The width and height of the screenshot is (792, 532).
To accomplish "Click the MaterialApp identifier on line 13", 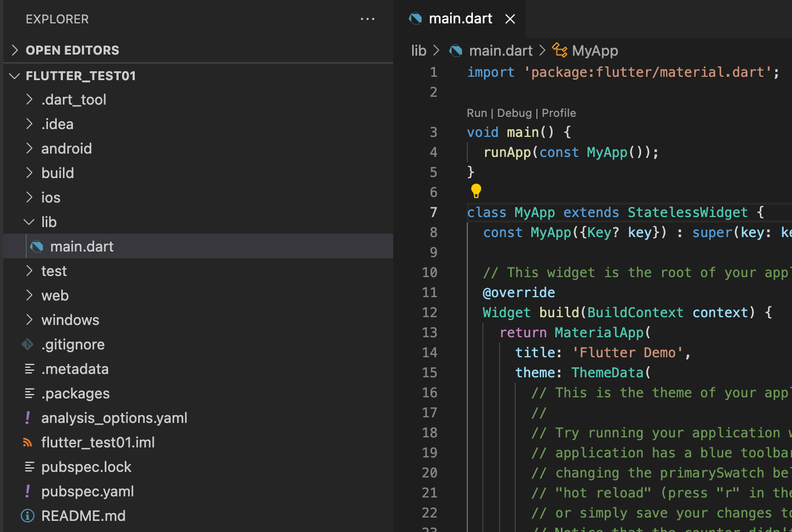I will click(599, 332).
